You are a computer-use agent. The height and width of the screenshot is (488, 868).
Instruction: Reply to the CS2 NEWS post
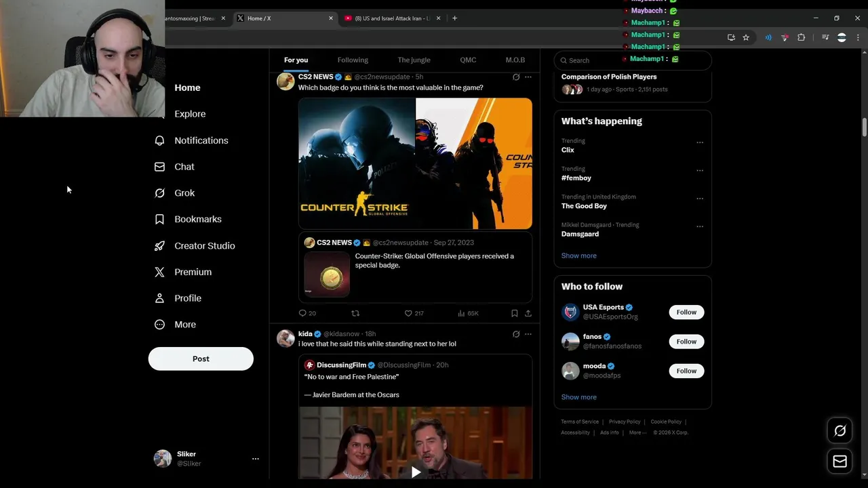pyautogui.click(x=302, y=313)
